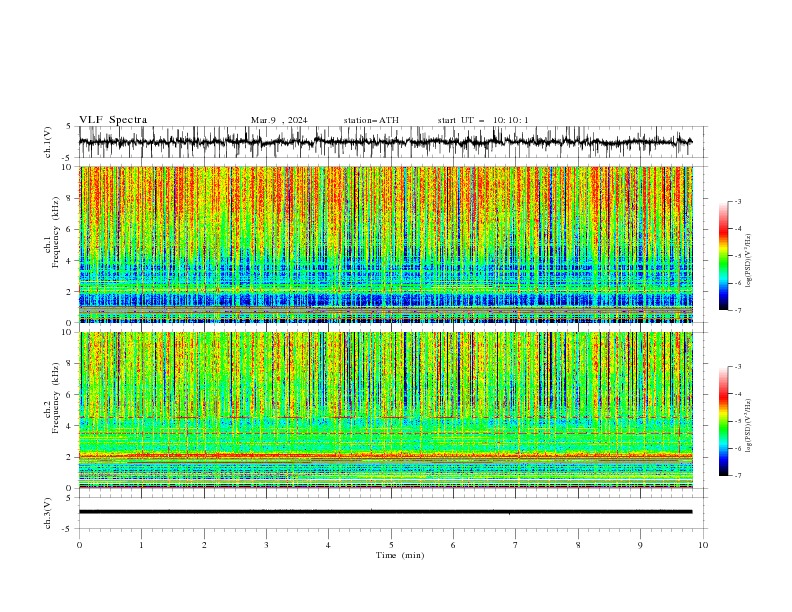Click the "ch.1(V)" axis label
Image resolution: width=792 pixels, height=612 pixels.
48,142
